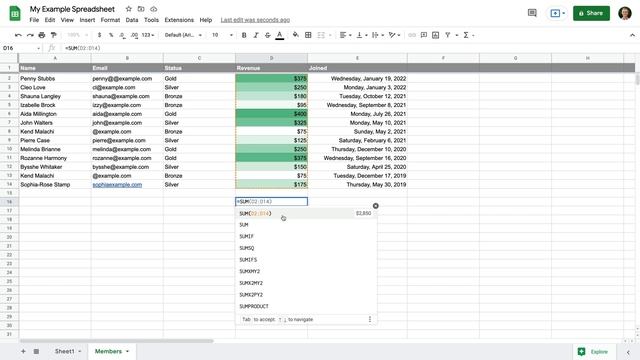Open text wrapping dropdown
The image size is (640, 360).
coord(378,35)
